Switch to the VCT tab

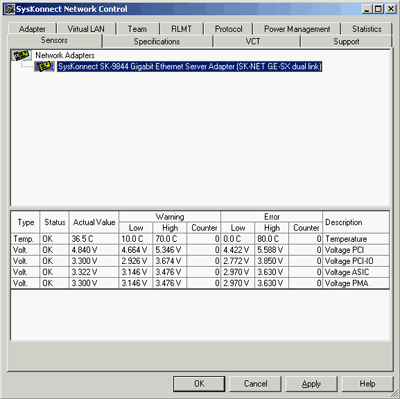pyautogui.click(x=253, y=41)
